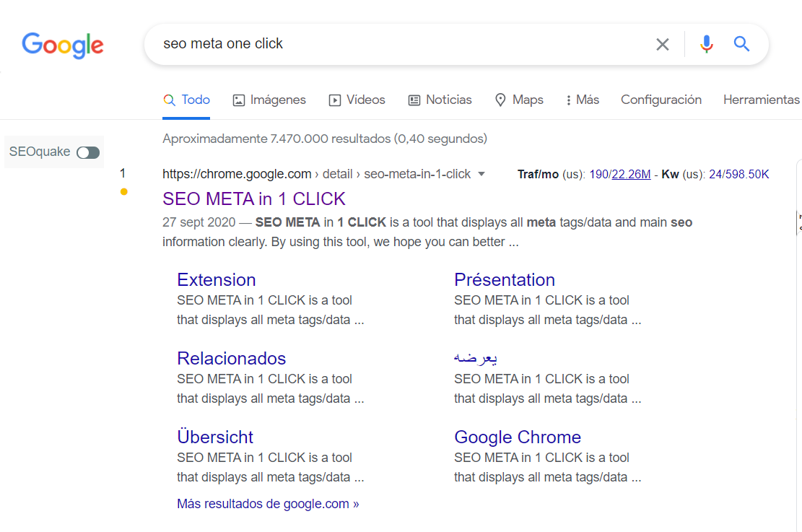Open the Arabic-titled sitelink

click(x=475, y=358)
